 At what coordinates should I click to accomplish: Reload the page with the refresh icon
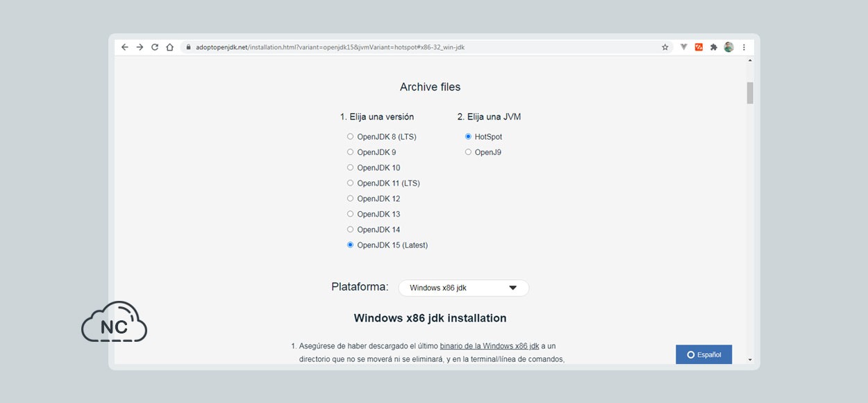(155, 47)
